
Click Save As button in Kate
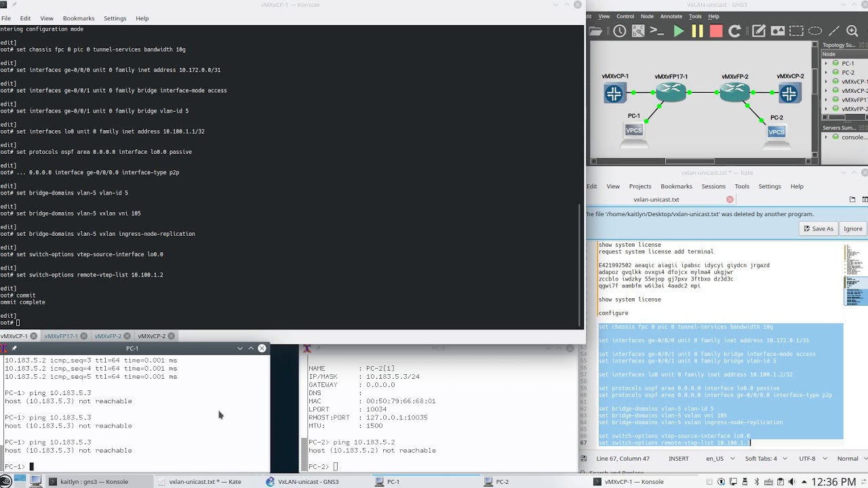coord(818,228)
